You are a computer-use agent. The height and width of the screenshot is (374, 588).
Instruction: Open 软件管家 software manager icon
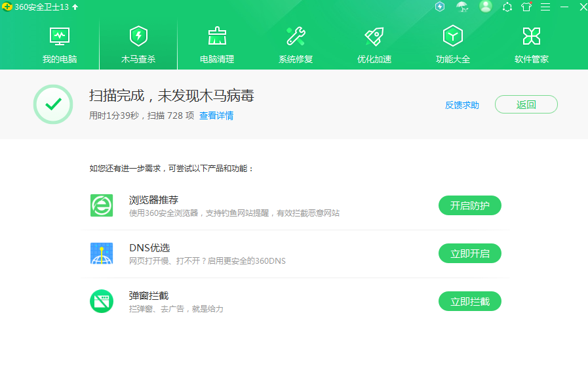(x=532, y=35)
